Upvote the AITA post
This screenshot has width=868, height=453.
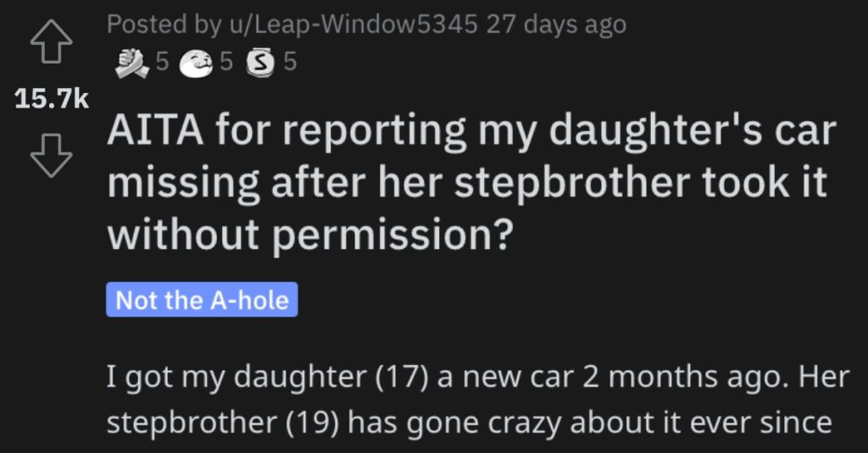pyautogui.click(x=51, y=42)
